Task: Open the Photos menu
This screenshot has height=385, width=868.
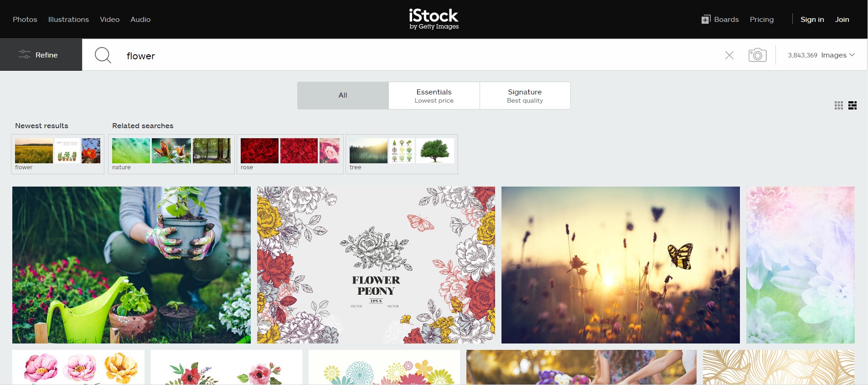Action: click(25, 19)
